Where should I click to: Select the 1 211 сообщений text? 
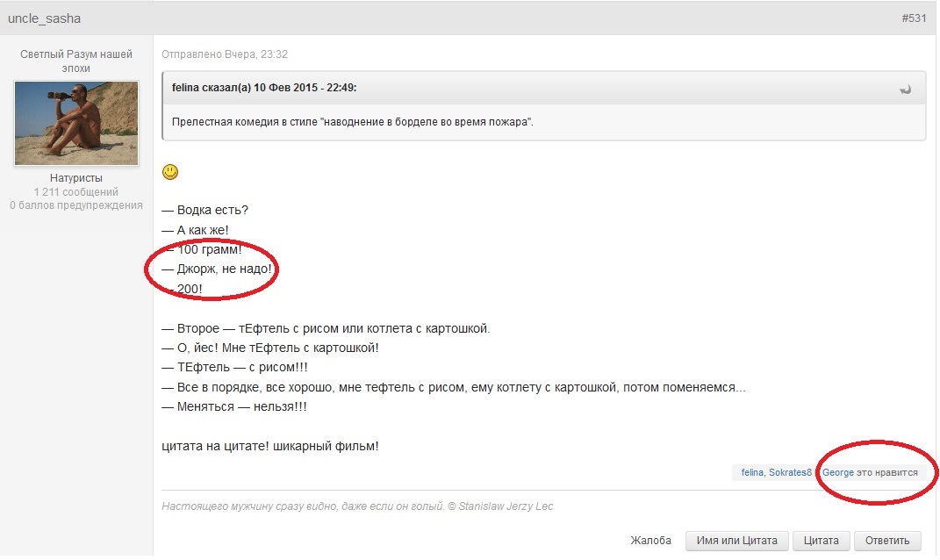(x=76, y=192)
